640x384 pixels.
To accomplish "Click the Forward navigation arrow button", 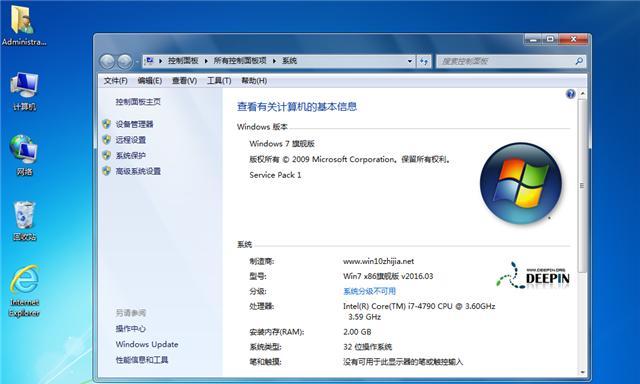I will tap(124, 61).
